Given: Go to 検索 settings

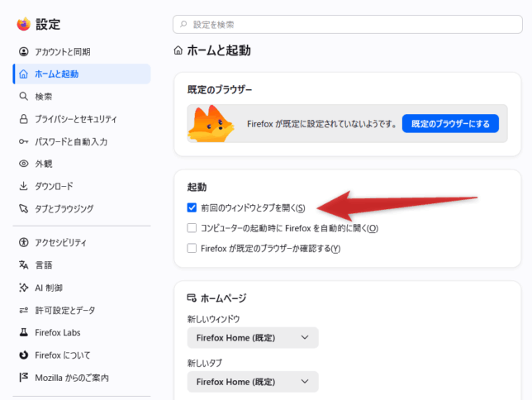Looking at the screenshot, I should pos(82,97).
